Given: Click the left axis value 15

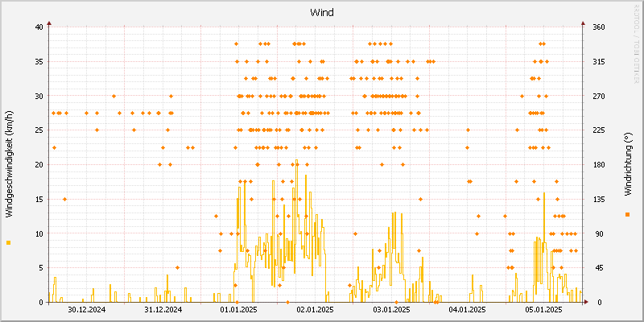Looking at the screenshot, I should (39, 199).
